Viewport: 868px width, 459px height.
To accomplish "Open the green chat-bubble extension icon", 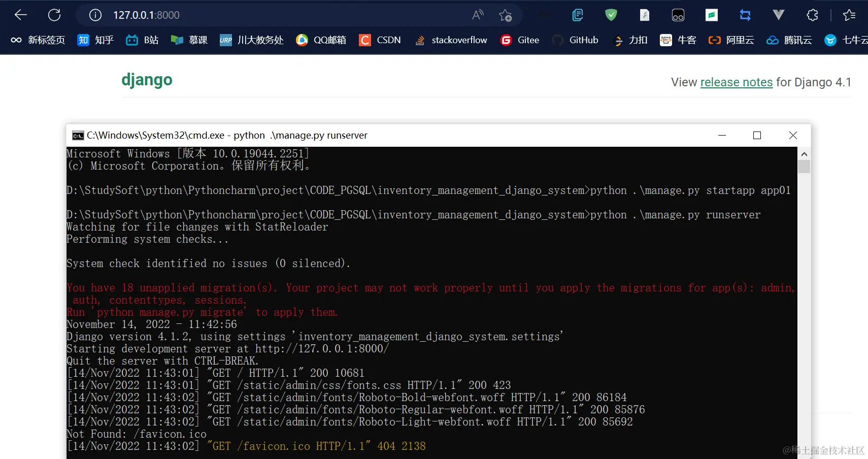I will coord(712,15).
